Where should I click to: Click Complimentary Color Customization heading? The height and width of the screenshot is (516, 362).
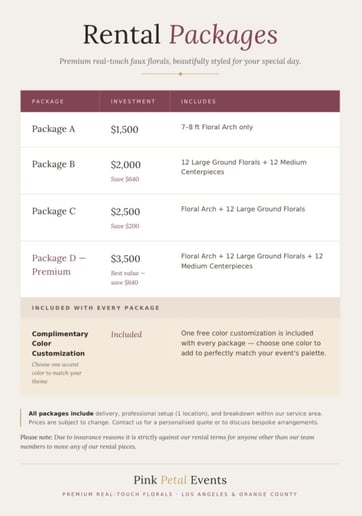[x=60, y=343]
